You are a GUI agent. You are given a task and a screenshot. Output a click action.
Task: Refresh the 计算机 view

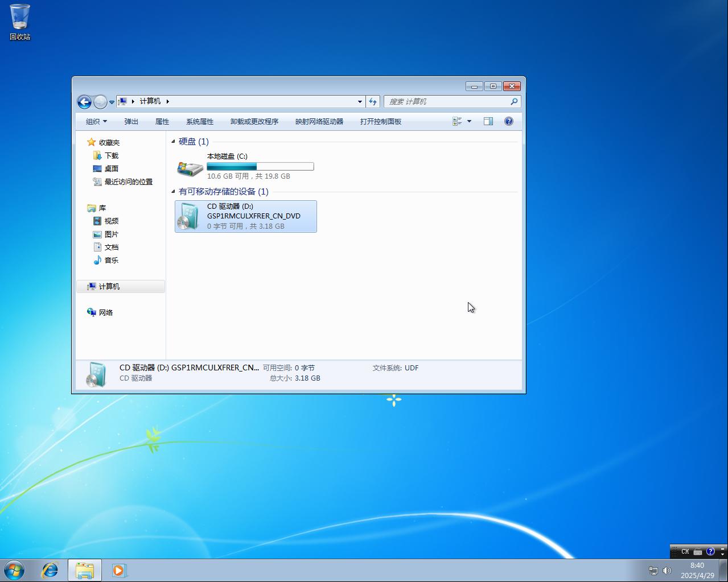[373, 101]
